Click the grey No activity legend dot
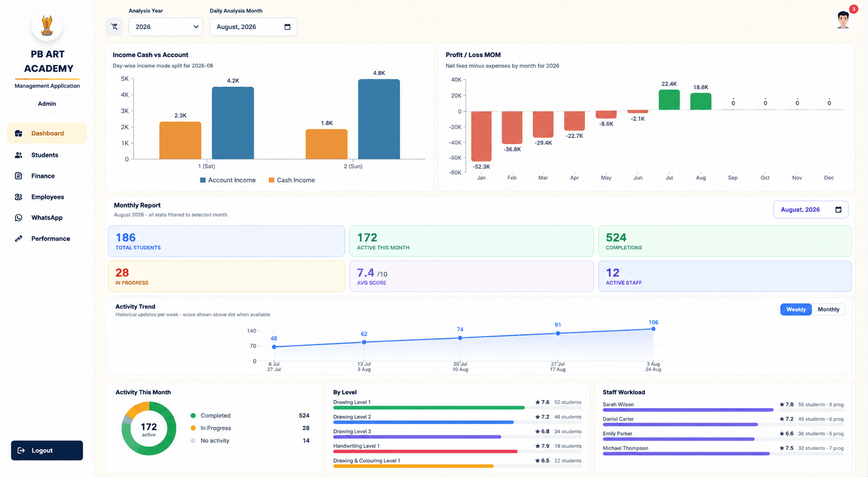This screenshot has height=477, width=868. (x=193, y=441)
